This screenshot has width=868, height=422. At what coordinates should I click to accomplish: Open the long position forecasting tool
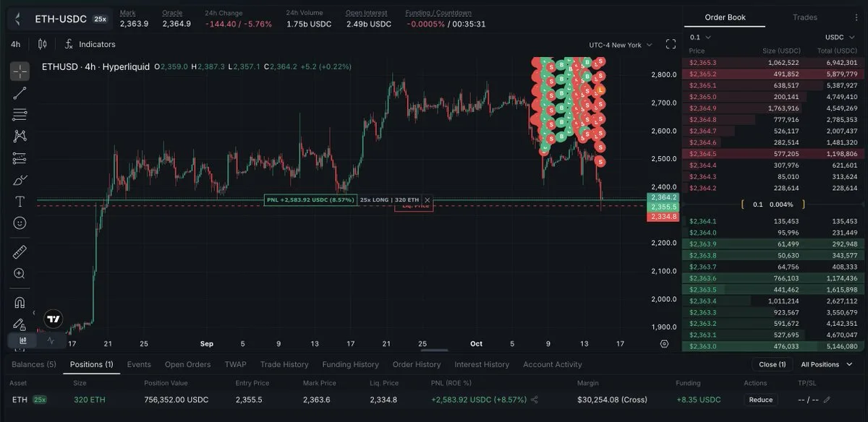20,158
